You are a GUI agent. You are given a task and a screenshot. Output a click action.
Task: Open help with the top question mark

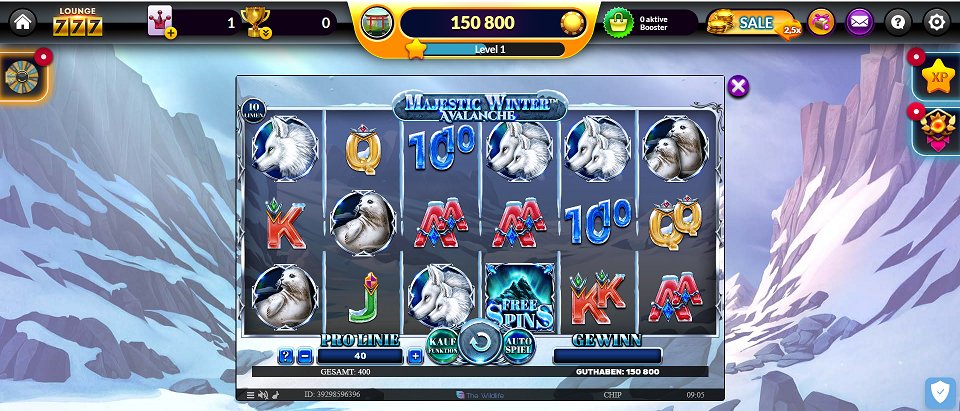coord(898,23)
